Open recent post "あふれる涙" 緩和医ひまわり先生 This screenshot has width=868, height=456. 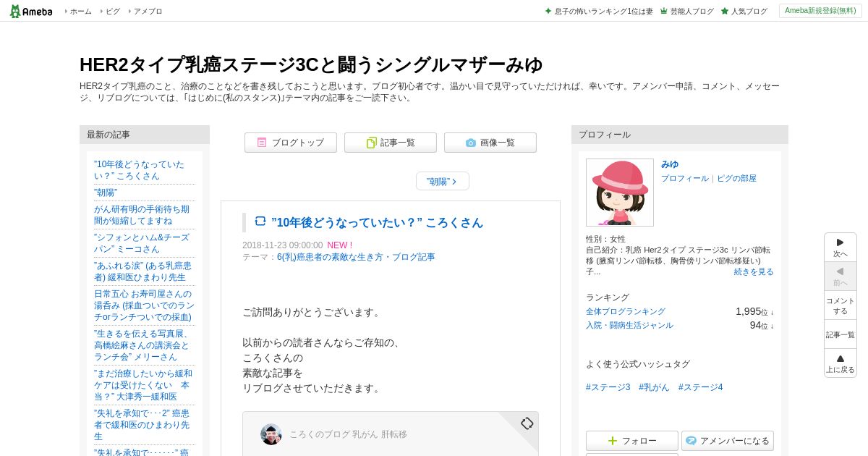click(x=142, y=271)
